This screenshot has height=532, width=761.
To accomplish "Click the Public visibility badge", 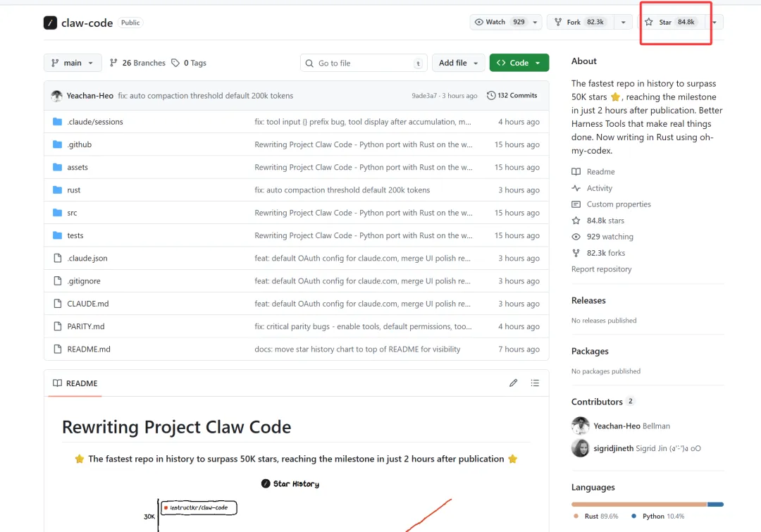I will [130, 23].
